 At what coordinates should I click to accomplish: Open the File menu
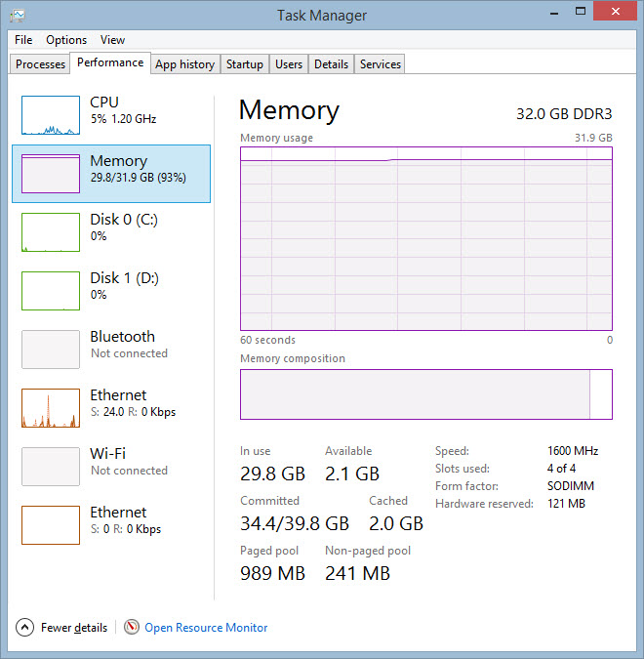coord(23,40)
